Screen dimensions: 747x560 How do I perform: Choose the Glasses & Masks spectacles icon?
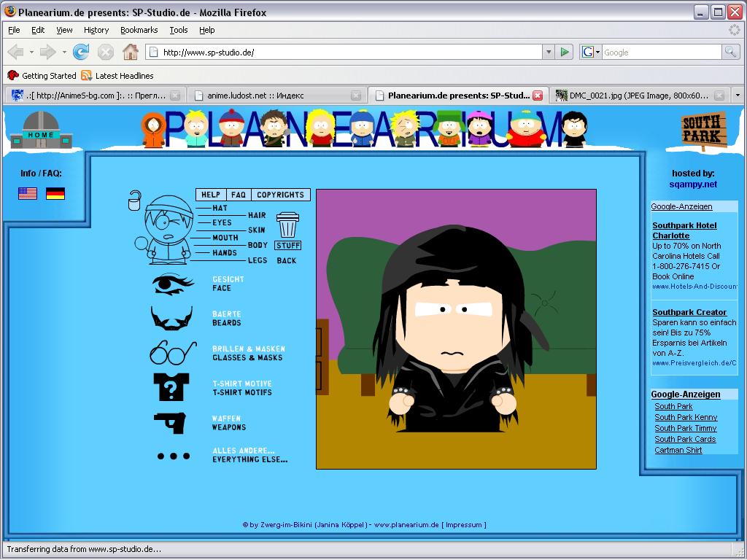[172, 353]
